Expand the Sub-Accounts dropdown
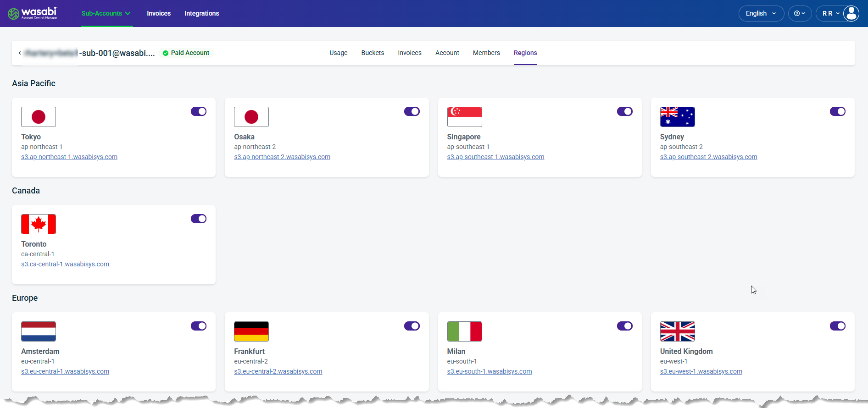The image size is (868, 408). [x=106, y=13]
